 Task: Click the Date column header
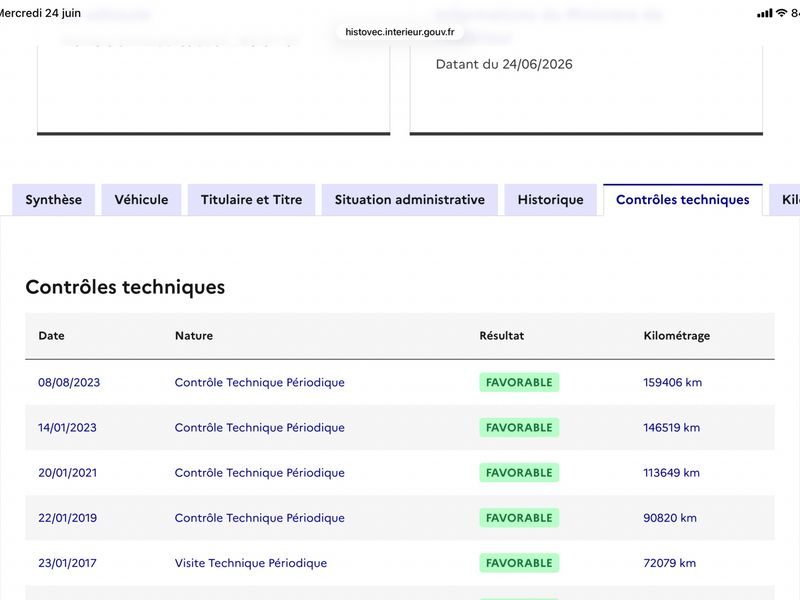52,336
